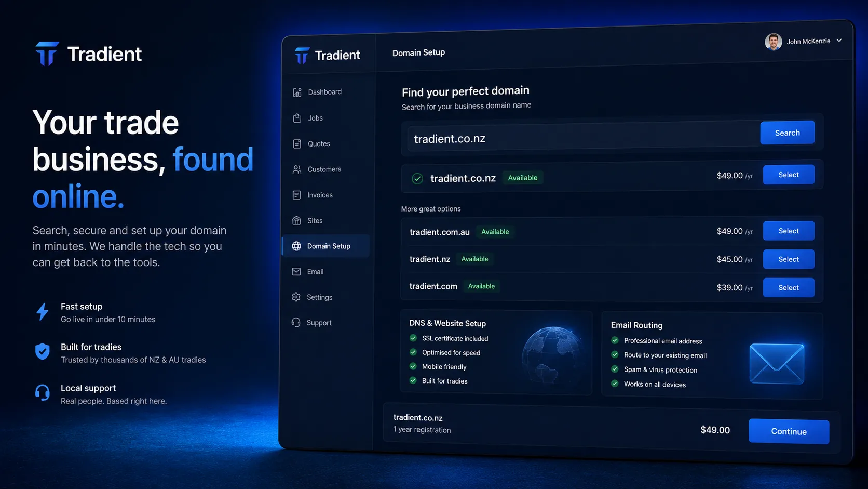Click the Built for tradies check icon in DNS card
This screenshot has width=868, height=489.
tap(413, 380)
